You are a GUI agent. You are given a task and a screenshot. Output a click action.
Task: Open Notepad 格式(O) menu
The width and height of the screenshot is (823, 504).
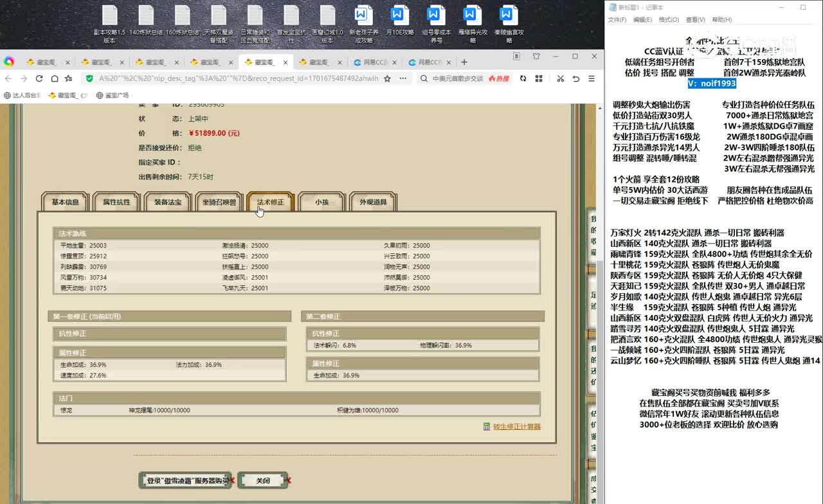click(669, 20)
